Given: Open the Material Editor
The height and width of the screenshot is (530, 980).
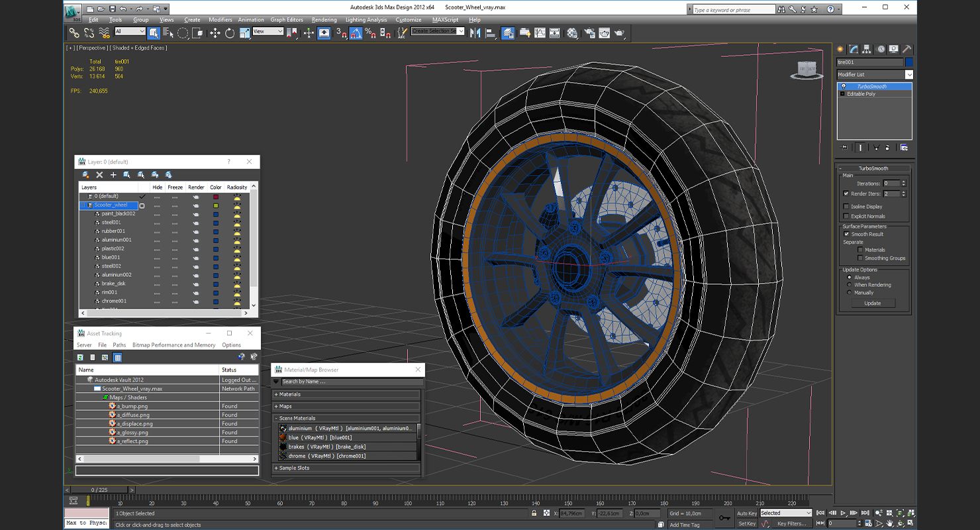Looking at the screenshot, I should [572, 33].
